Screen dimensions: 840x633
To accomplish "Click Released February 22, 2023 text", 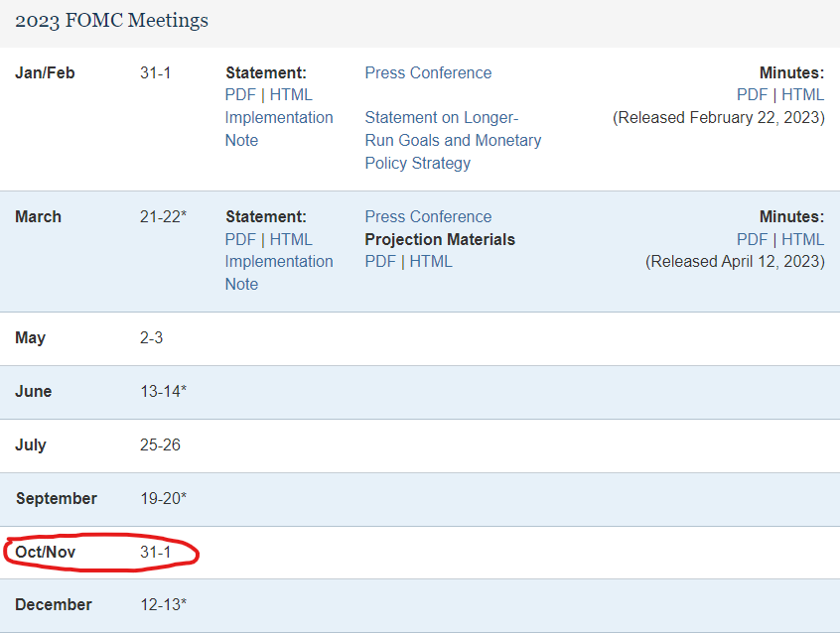I will tap(719, 118).
